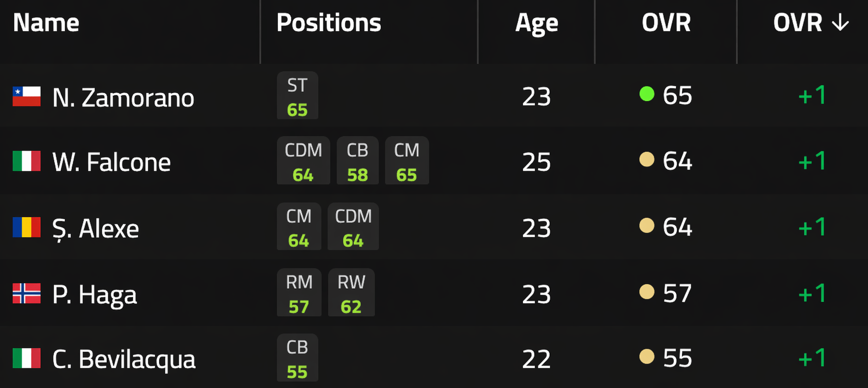Sort by the OVR change column arrow
The image size is (868, 388).
coord(840,23)
